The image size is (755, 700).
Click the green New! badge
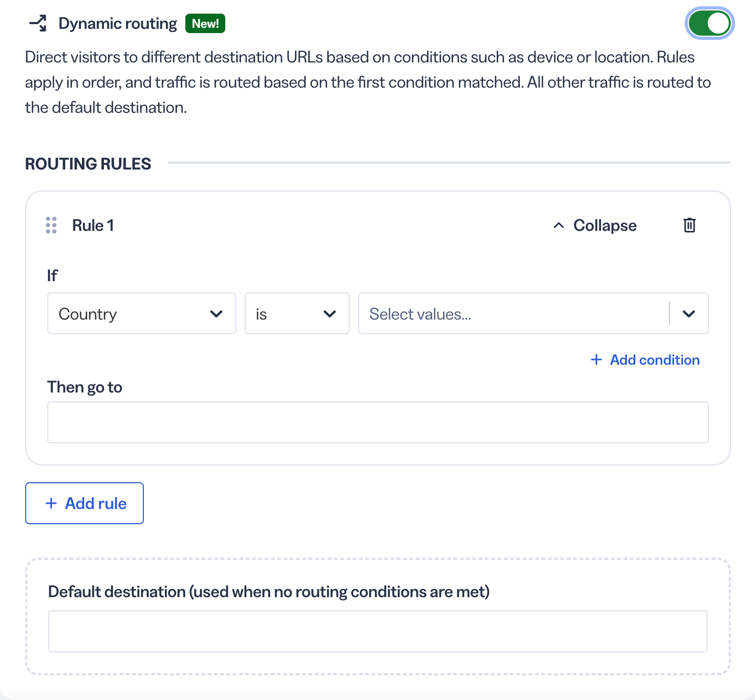(x=205, y=24)
